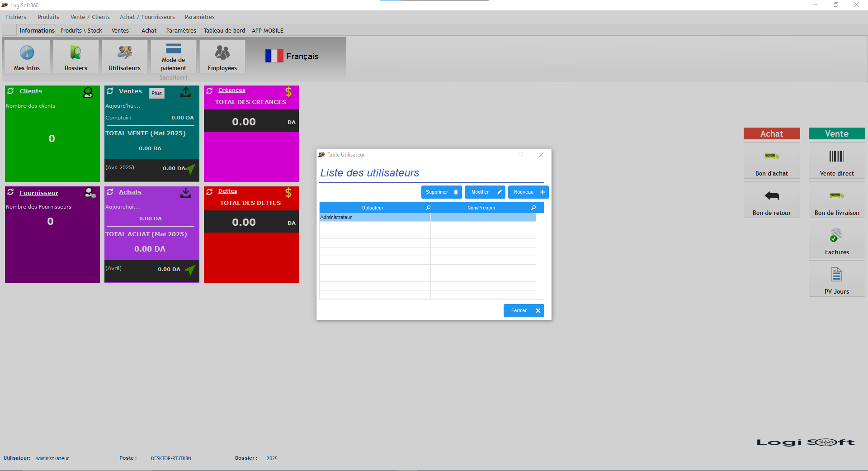868x471 pixels.
Task: Click the Bon de retour arrow icon
Action: click(x=772, y=196)
